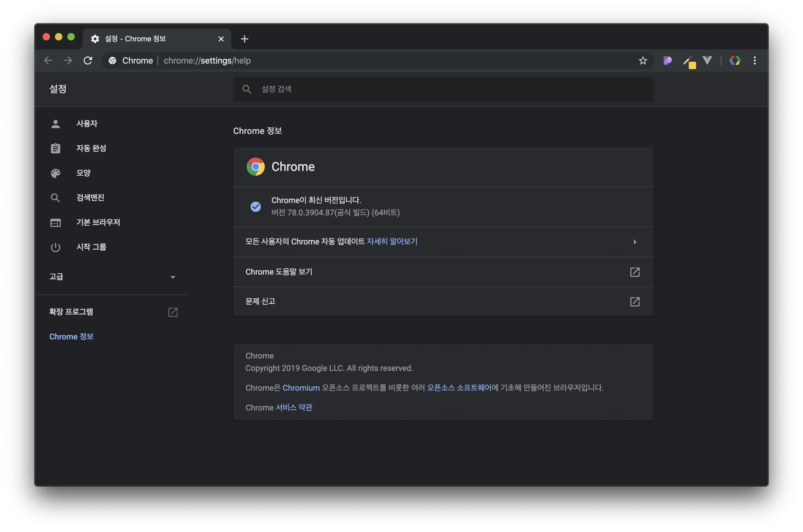
Task: Click the 자세히 알아보기 link
Action: [x=392, y=241]
